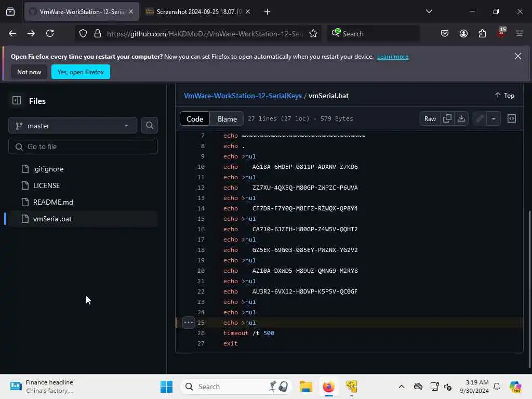This screenshot has width=532, height=399.
Task: View the Raw file
Action: coord(430,119)
